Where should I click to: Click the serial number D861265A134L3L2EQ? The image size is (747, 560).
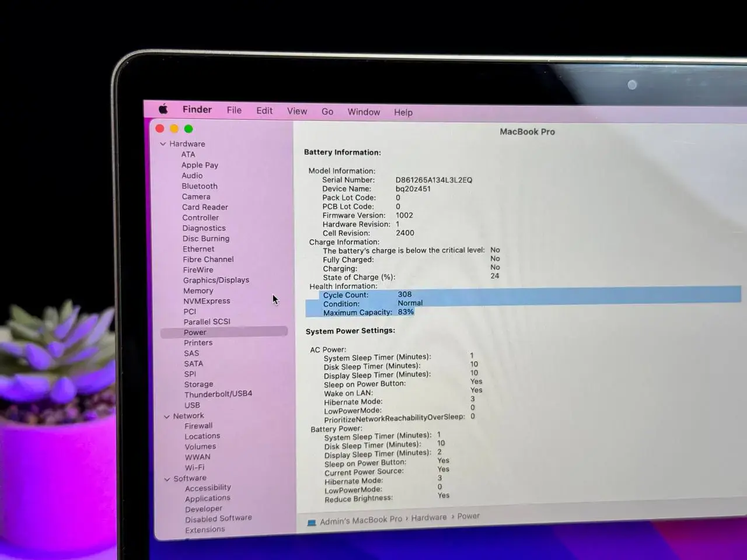coord(434,180)
